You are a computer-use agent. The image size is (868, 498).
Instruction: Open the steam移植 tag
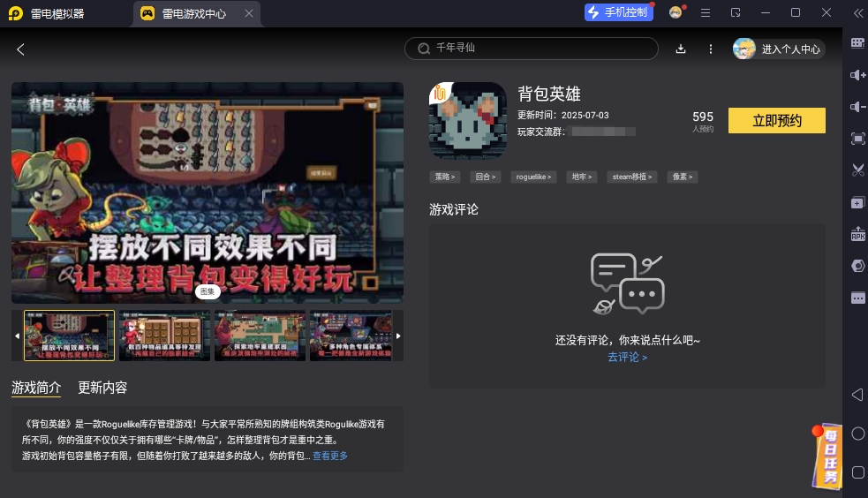[x=632, y=177]
